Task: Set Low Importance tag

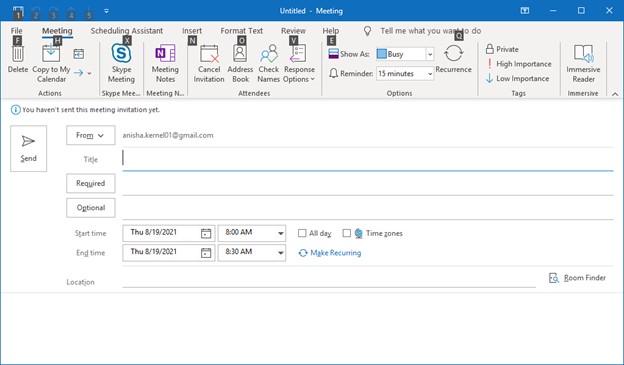Action: [x=517, y=79]
